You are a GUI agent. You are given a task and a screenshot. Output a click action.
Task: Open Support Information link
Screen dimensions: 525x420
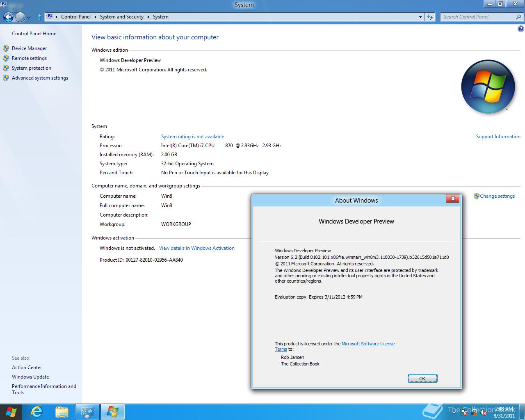tap(498, 137)
